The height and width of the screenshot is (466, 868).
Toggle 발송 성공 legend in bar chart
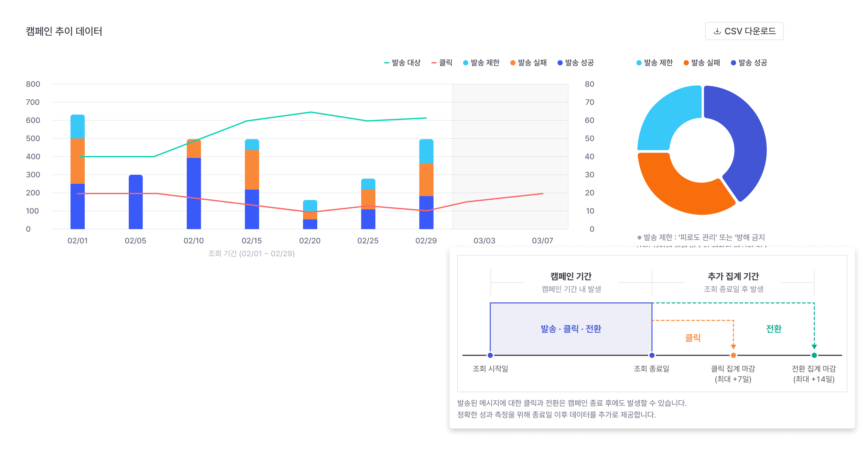576,63
